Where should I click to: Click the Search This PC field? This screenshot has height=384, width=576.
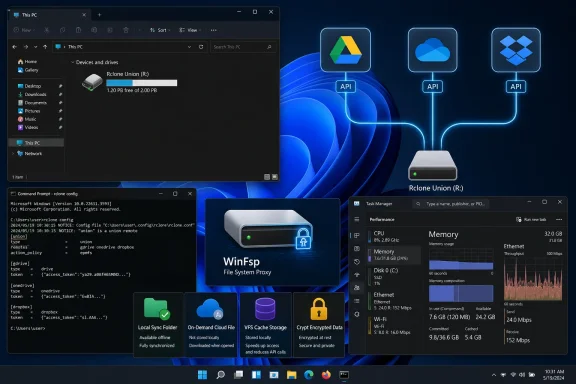pos(242,47)
